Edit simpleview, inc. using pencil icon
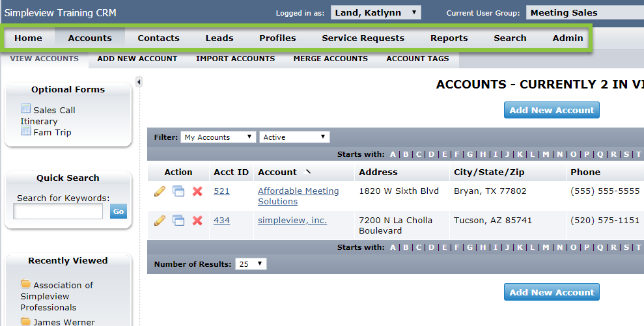 tap(160, 221)
